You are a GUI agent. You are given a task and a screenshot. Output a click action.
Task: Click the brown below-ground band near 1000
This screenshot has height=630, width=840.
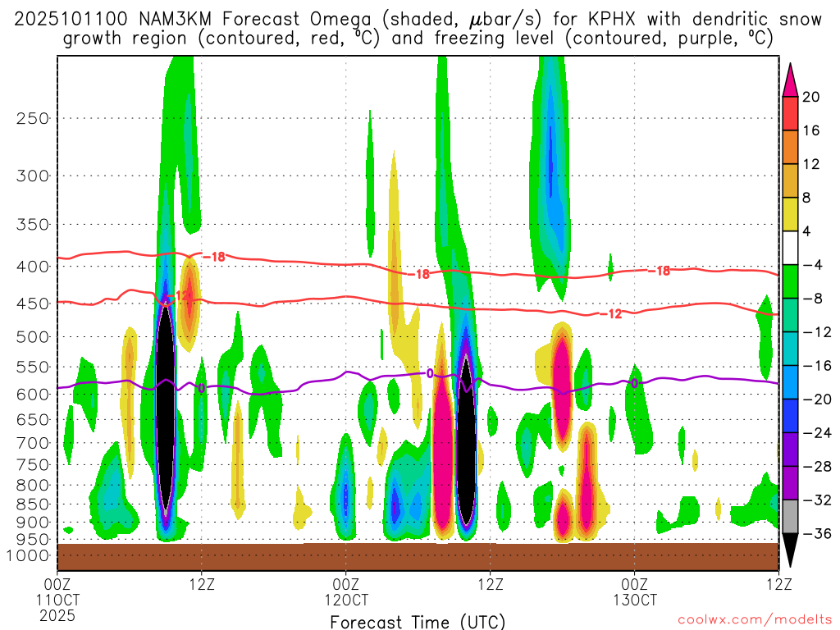pyautogui.click(x=418, y=557)
